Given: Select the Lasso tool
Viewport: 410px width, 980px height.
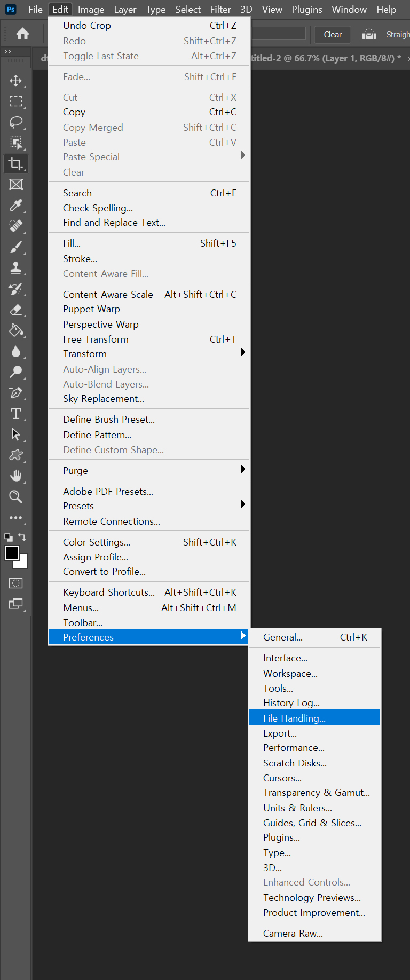Looking at the screenshot, I should [x=16, y=122].
